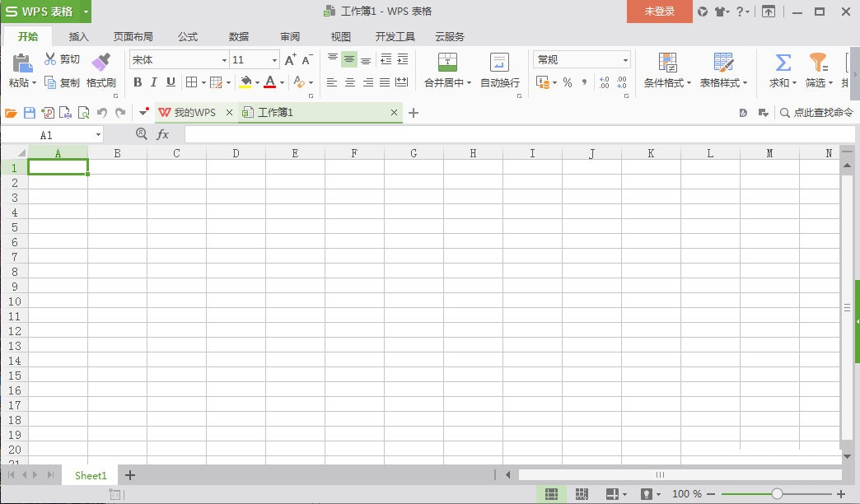This screenshot has height=504, width=860.
Task: Click the Format Painter brush icon
Action: coord(100,63)
